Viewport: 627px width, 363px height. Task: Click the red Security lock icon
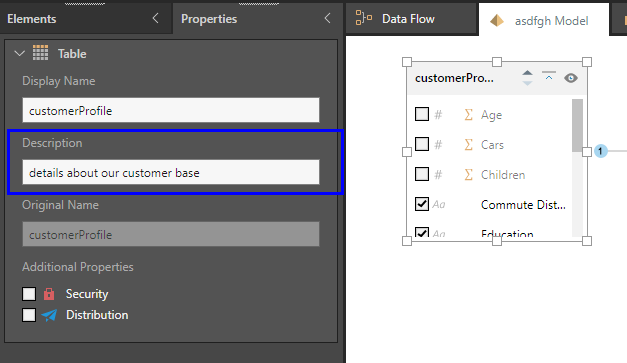click(49, 294)
